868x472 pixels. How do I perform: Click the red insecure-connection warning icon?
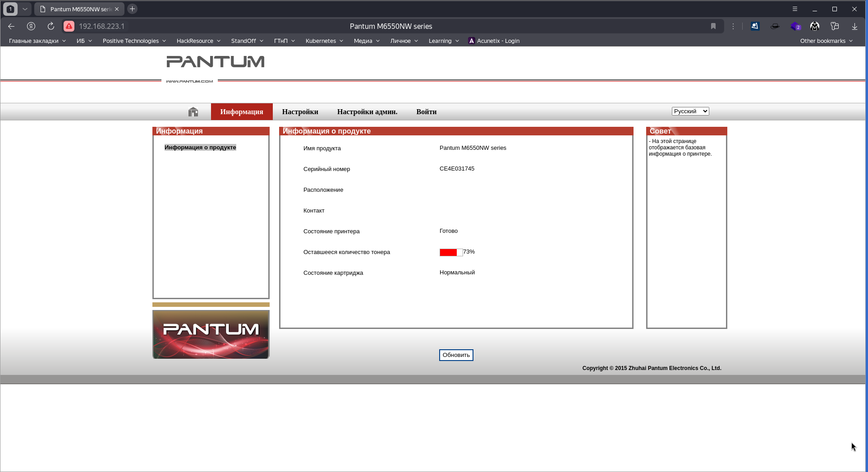tap(69, 26)
